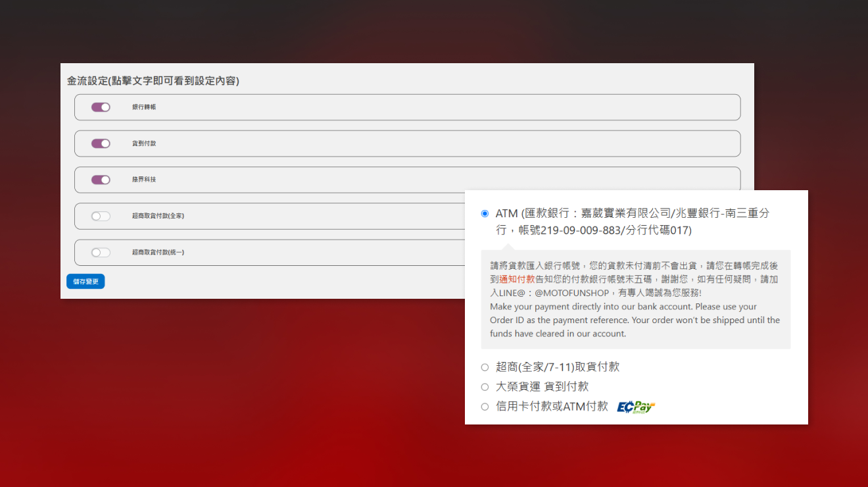The width and height of the screenshot is (868, 487).
Task: Select the ATM bank transfer radio option
Action: [x=485, y=213]
